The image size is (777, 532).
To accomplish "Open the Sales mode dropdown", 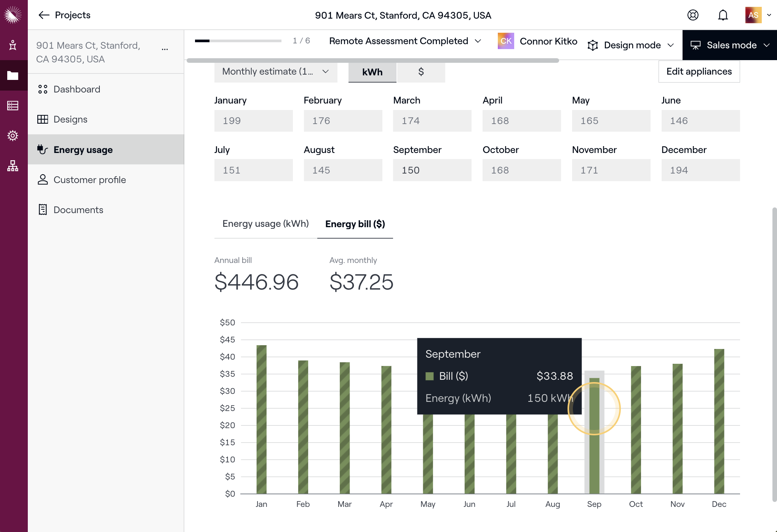I will [730, 45].
